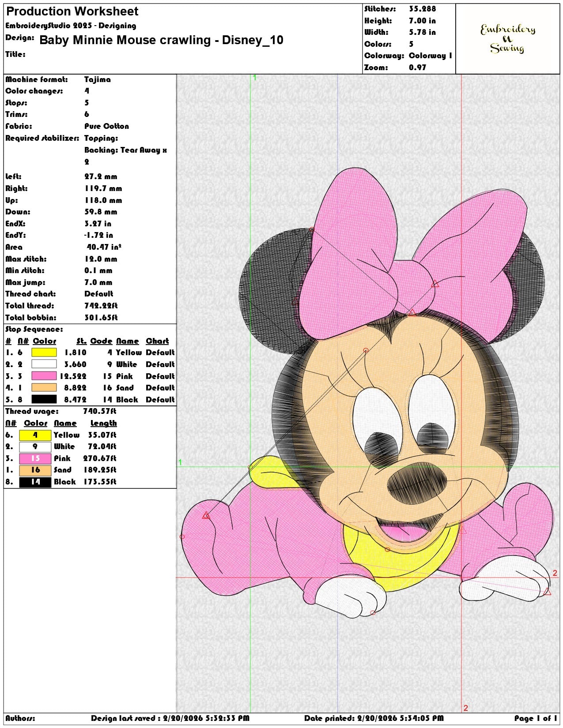Viewport: 563px width, 728px height.
Task: Click the yellow swatch in Stop Sequence row 1
Action: (44, 353)
